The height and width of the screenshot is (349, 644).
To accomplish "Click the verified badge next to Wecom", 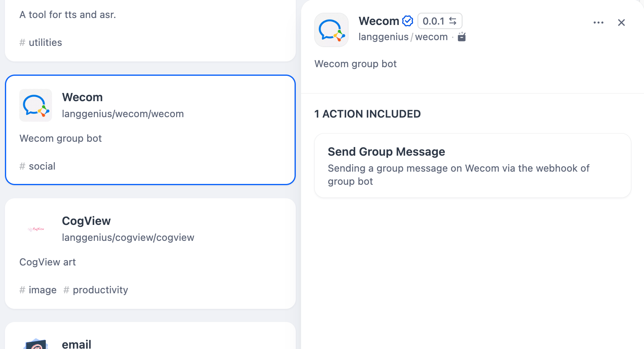I will pyautogui.click(x=408, y=21).
